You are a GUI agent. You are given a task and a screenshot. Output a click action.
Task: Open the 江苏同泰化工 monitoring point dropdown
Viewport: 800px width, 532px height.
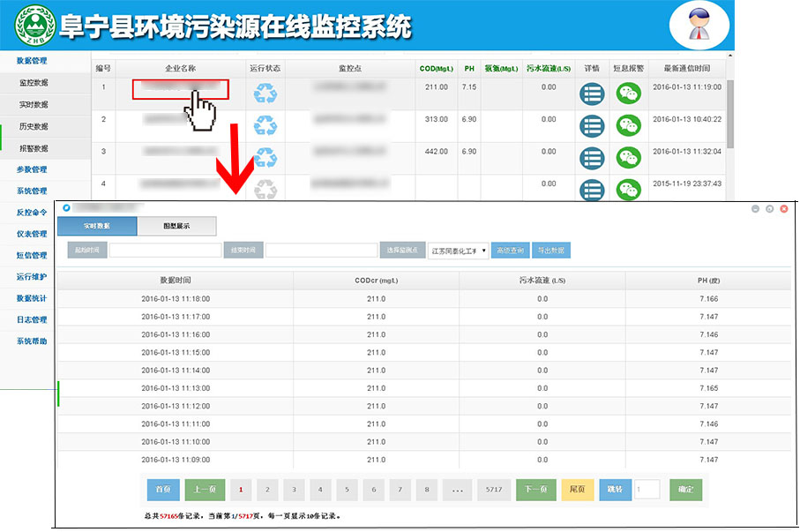[x=458, y=251]
